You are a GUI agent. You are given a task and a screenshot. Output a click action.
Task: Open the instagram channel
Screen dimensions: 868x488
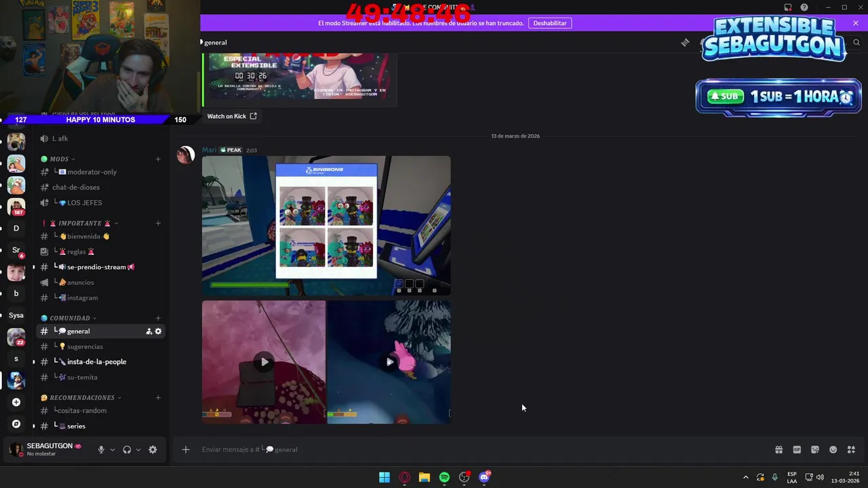click(x=100, y=298)
